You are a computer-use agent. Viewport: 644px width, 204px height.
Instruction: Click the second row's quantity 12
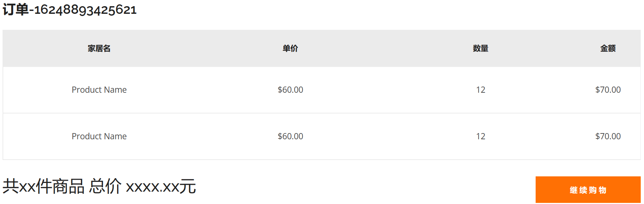pyautogui.click(x=480, y=136)
